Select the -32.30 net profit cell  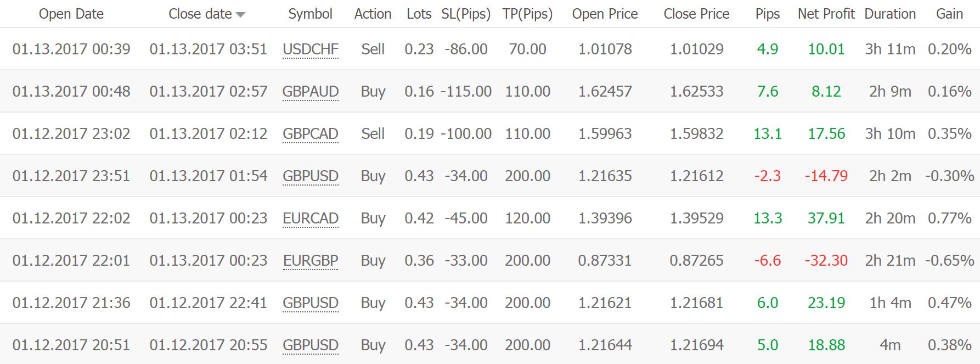[x=826, y=261]
